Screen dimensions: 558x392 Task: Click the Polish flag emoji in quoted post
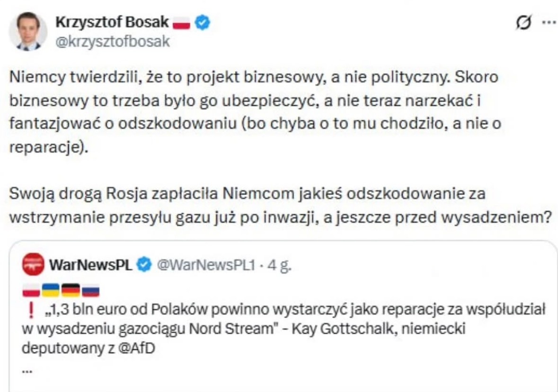[31, 290]
